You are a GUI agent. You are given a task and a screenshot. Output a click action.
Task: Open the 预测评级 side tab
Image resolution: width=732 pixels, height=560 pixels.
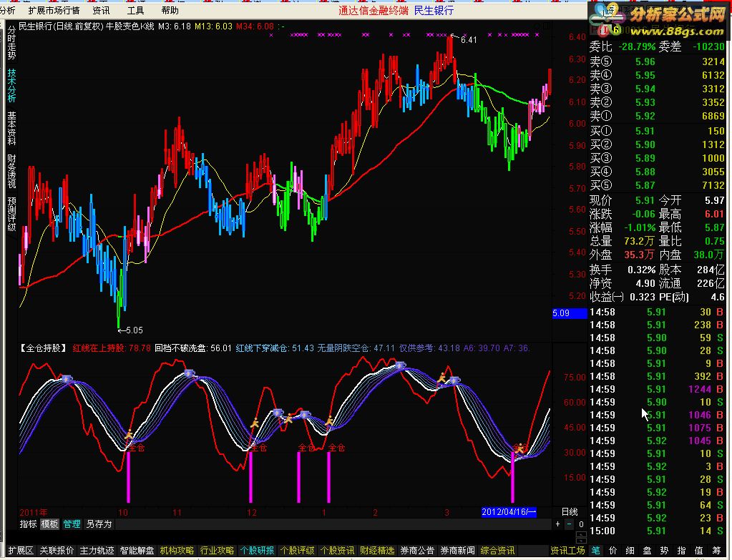[11, 214]
